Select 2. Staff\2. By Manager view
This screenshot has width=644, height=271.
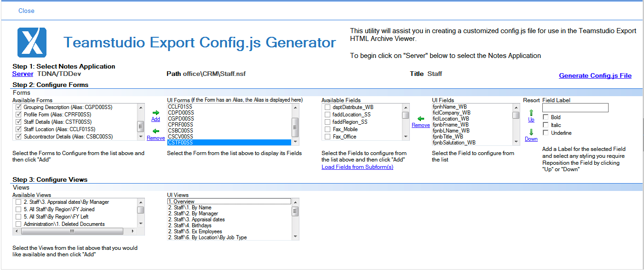[229, 213]
